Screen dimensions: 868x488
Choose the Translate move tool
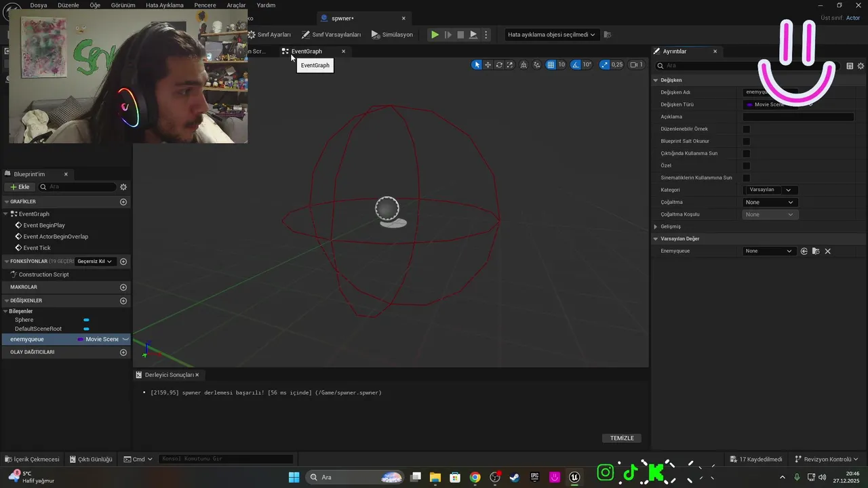488,65
